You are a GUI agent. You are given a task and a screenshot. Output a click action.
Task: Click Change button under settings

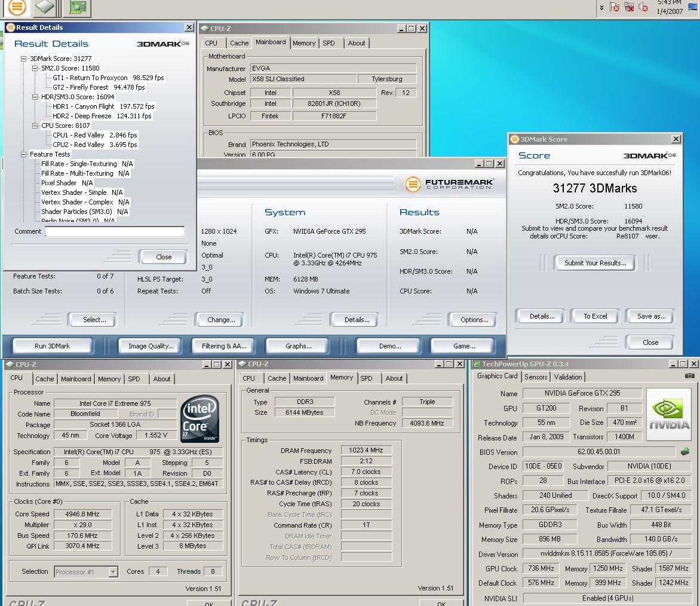pos(221,320)
